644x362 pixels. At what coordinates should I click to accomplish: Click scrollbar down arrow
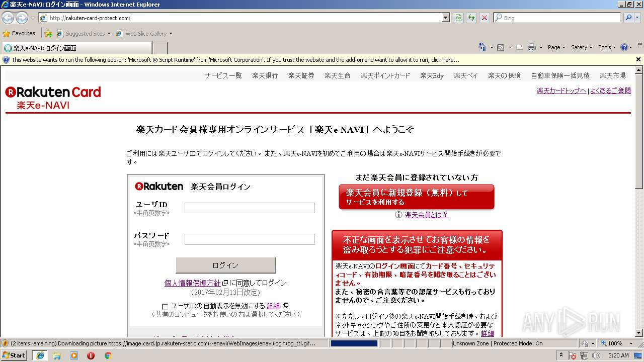tap(639, 333)
